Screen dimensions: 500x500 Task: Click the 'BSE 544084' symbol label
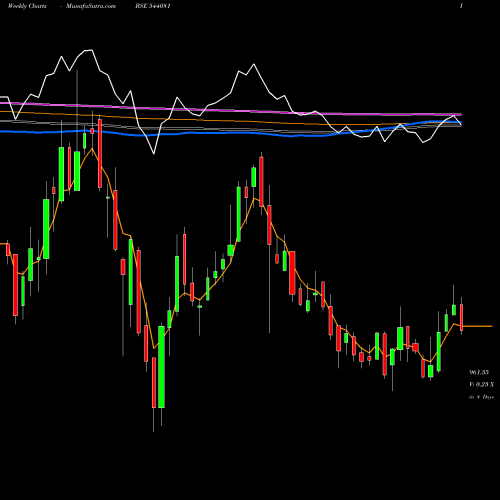coord(153,6)
